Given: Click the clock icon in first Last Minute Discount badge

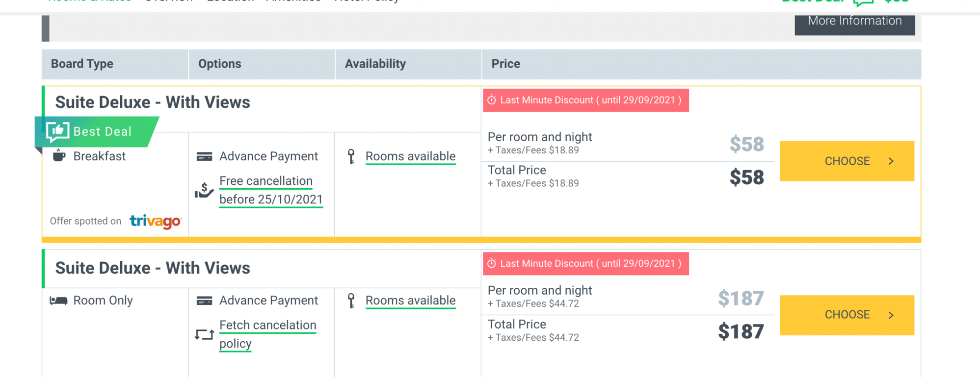Looking at the screenshot, I should coord(491,100).
